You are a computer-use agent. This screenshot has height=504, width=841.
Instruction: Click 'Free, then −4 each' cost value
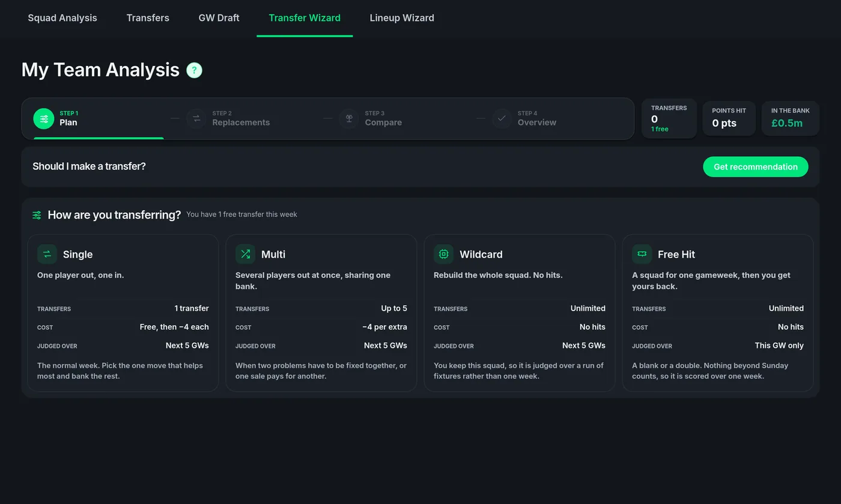(x=174, y=327)
